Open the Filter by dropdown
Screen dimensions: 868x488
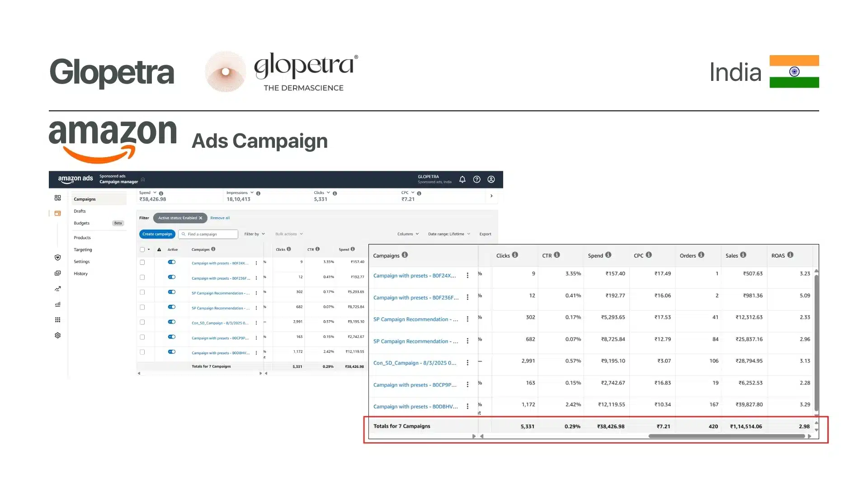255,234
